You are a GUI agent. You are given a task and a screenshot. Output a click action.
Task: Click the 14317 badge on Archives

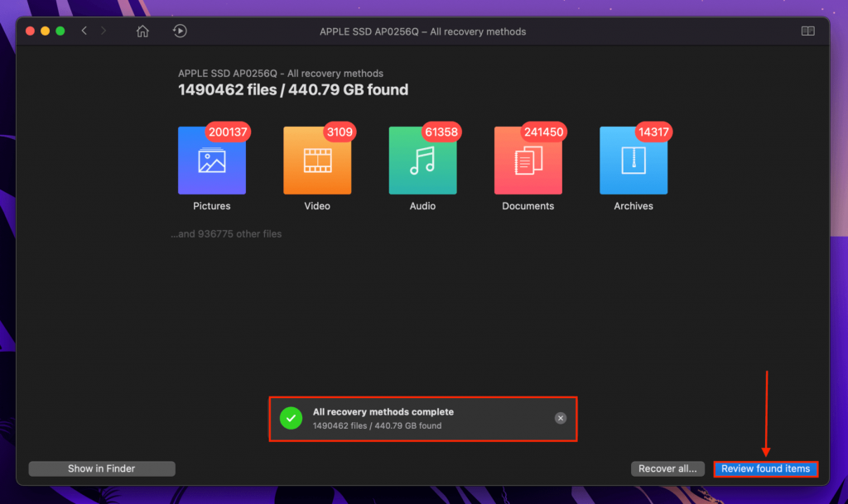click(x=654, y=132)
